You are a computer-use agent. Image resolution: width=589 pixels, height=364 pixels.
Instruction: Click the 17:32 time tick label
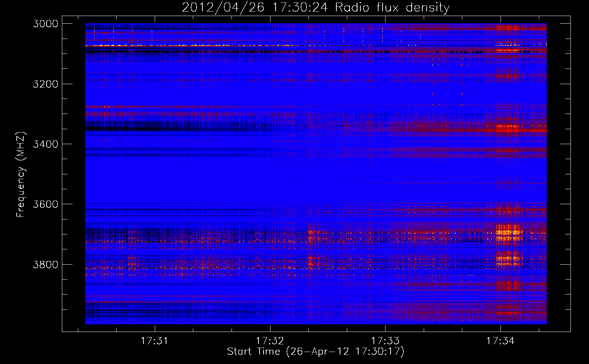[x=270, y=341]
